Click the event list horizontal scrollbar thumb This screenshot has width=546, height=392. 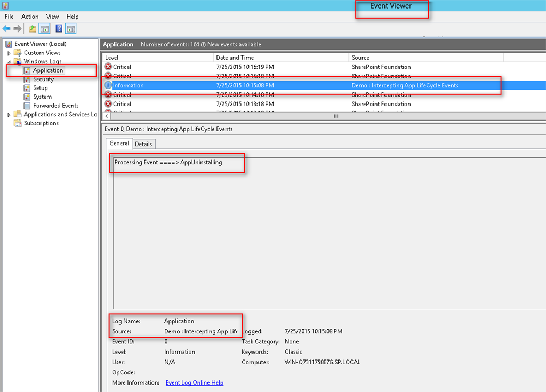tap(336, 116)
